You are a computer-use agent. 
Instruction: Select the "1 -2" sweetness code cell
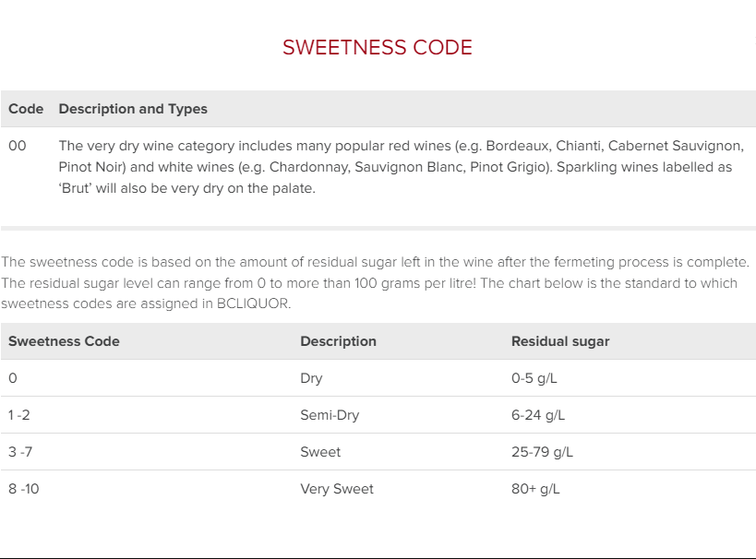click(19, 415)
